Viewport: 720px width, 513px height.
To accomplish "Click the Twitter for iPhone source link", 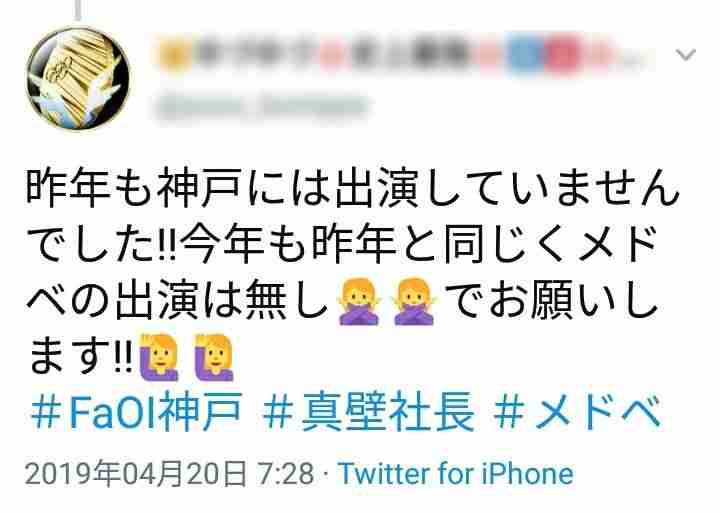I will (x=456, y=474).
